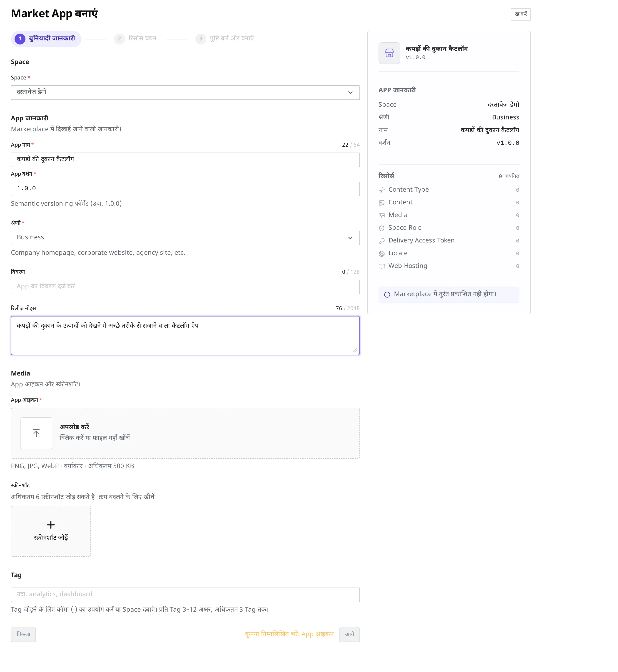The image size is (618, 672).
Task: Click the रद्द करें button
Action: 520,14
